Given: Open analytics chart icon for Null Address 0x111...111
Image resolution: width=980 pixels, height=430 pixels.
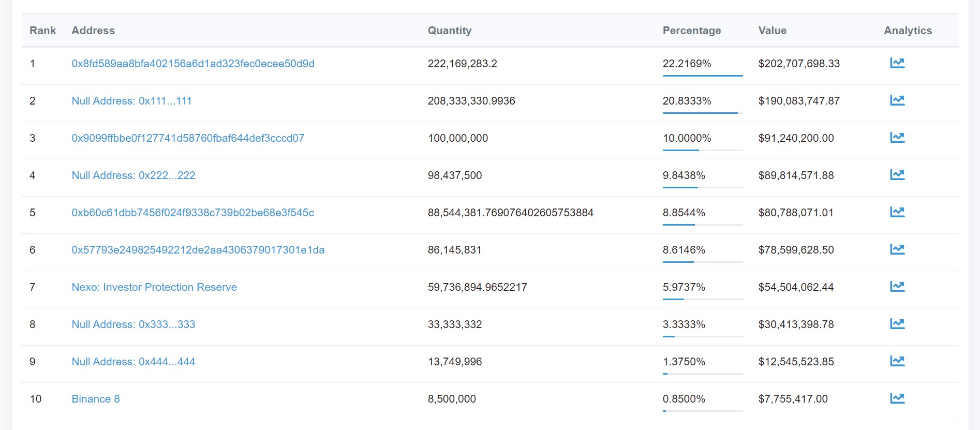Looking at the screenshot, I should pyautogui.click(x=897, y=100).
